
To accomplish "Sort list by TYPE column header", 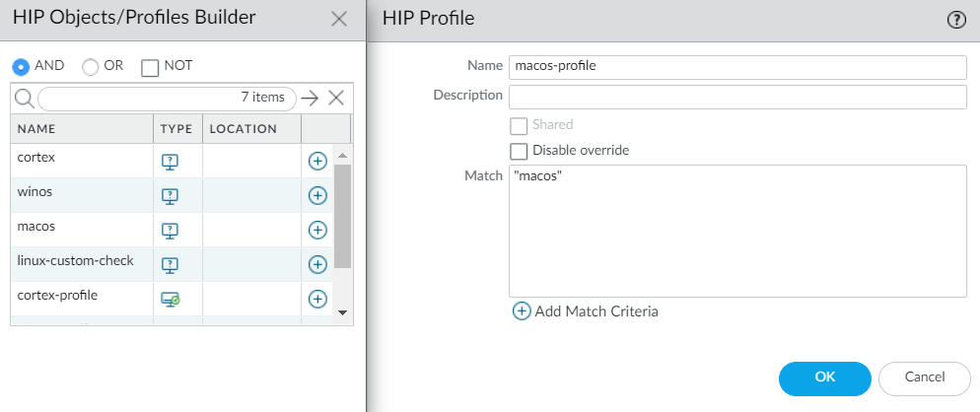I will [x=175, y=129].
